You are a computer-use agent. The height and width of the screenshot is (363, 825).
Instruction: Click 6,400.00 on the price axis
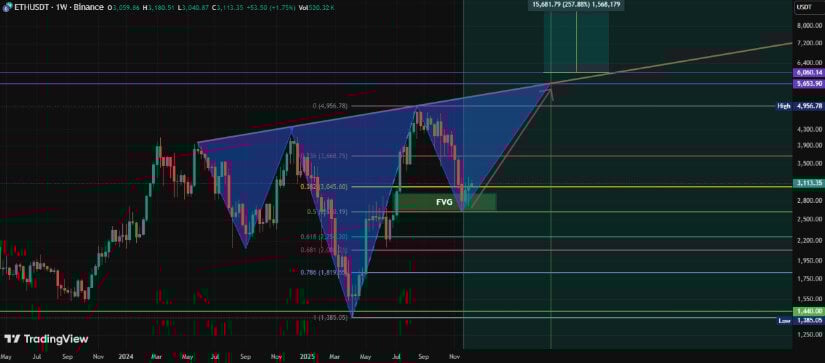(809, 62)
